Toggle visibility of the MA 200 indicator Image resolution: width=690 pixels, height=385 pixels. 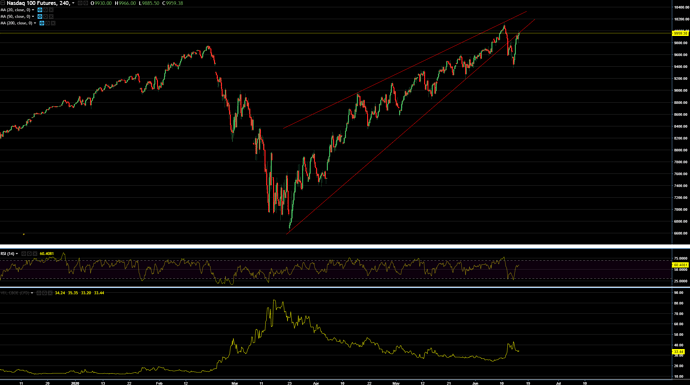(42, 23)
